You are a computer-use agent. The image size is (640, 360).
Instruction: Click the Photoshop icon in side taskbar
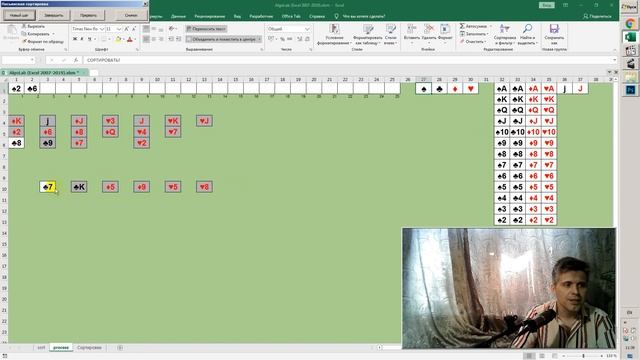click(630, 89)
